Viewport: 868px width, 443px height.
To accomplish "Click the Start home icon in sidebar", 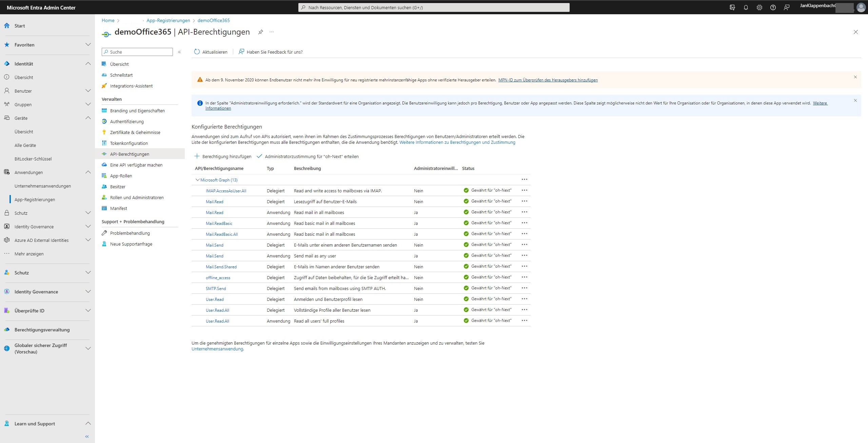I will pos(7,26).
